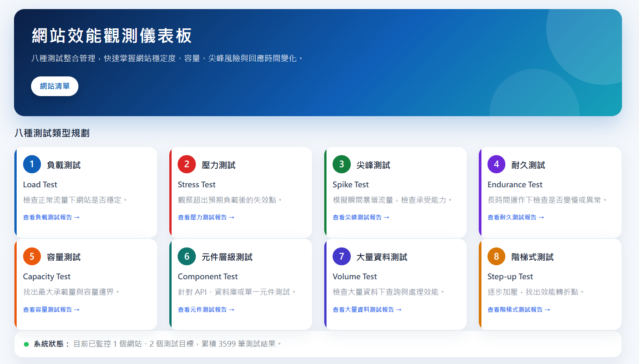Click the amber number 8 step-up badge

497,257
